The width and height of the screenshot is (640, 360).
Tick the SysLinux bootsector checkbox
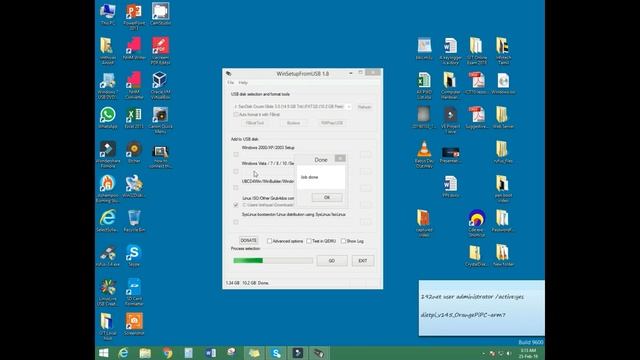coord(236,222)
